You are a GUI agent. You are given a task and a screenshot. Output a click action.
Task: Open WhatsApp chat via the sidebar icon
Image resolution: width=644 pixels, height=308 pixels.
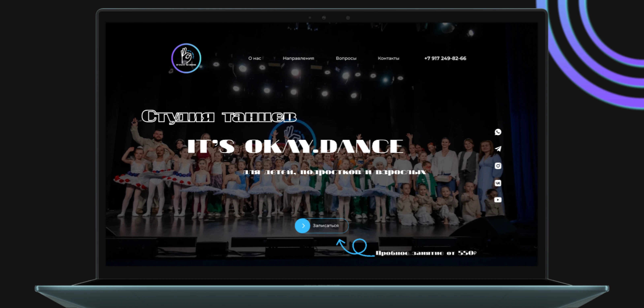click(x=498, y=132)
